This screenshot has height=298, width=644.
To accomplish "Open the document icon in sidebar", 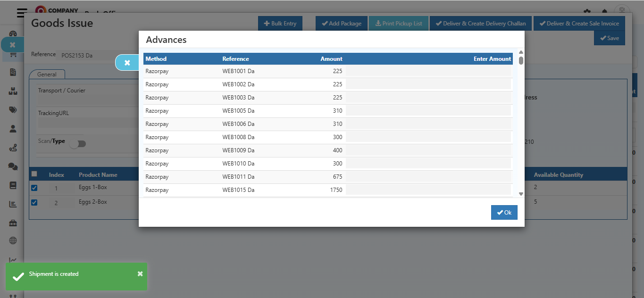I will tap(13, 72).
